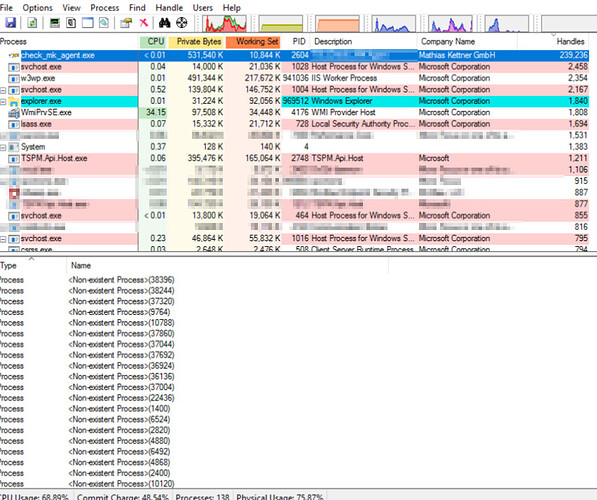The width and height of the screenshot is (597, 500).
Task: Select handle <Non-existent Process>(22436)
Action: (x=121, y=398)
